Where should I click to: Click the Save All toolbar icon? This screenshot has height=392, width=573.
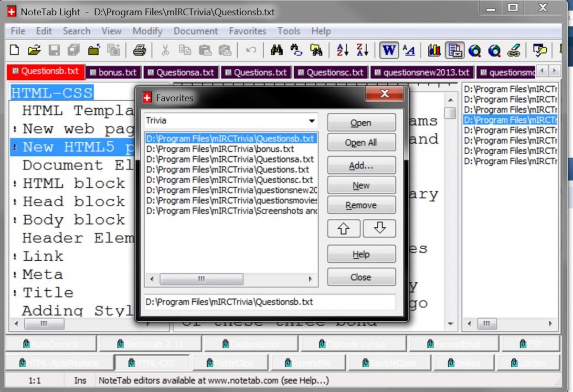[74, 50]
